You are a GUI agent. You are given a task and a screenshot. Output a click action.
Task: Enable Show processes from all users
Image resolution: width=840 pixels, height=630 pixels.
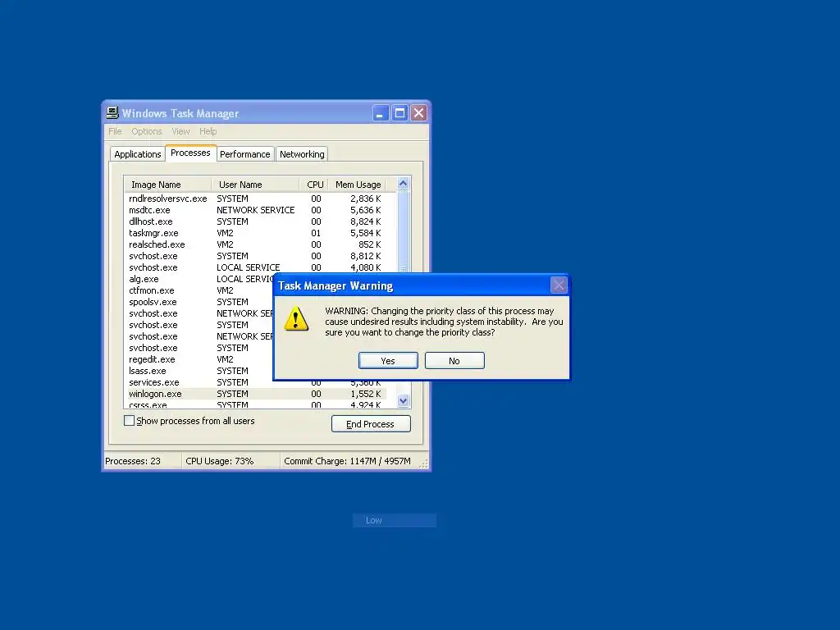[129, 421]
